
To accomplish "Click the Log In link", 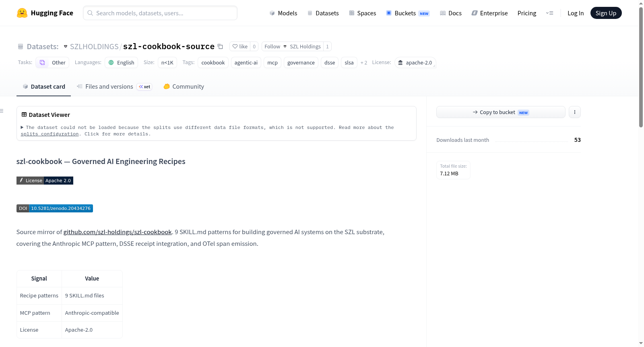I will [576, 13].
